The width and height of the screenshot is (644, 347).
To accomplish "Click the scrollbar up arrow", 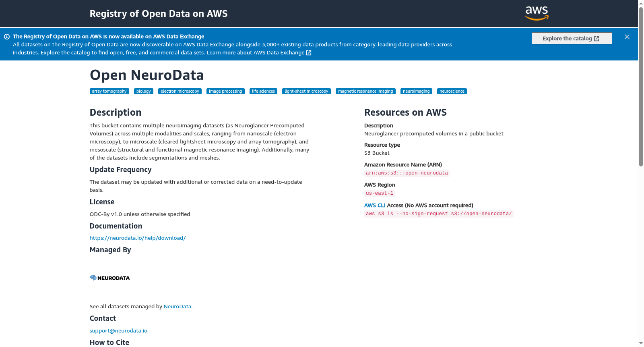I will (x=641, y=3).
